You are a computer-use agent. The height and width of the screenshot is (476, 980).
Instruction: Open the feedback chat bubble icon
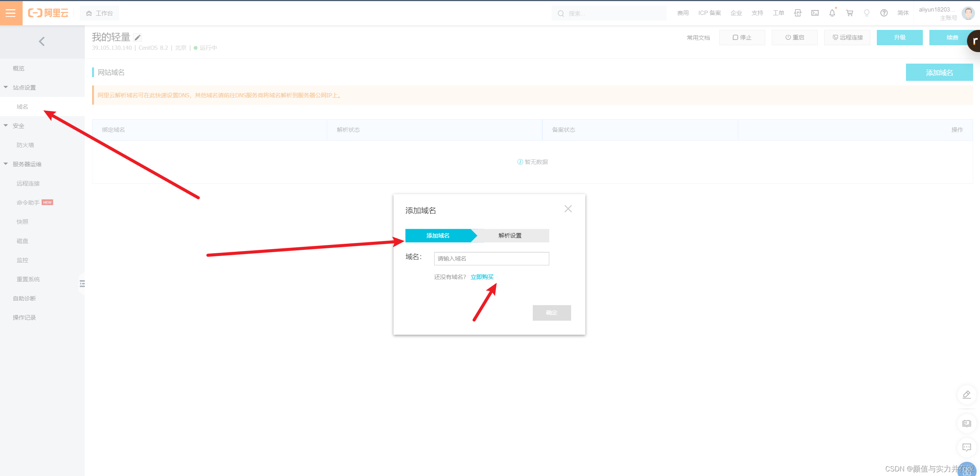(967, 447)
